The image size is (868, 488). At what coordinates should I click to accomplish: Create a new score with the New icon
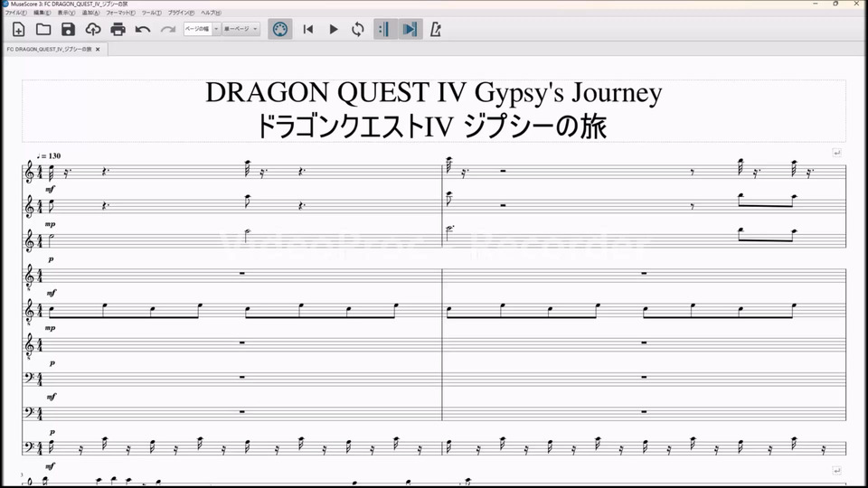18,29
